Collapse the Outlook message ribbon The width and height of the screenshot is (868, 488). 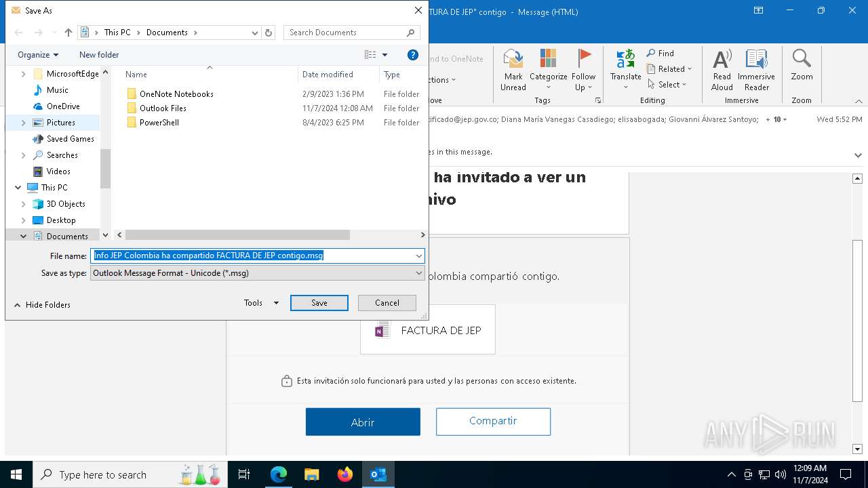(859, 101)
